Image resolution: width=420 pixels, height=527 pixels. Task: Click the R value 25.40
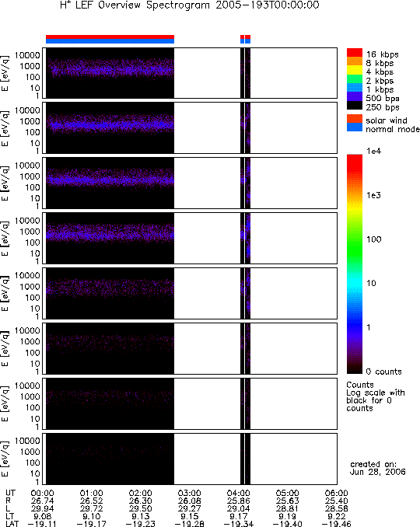(x=336, y=501)
